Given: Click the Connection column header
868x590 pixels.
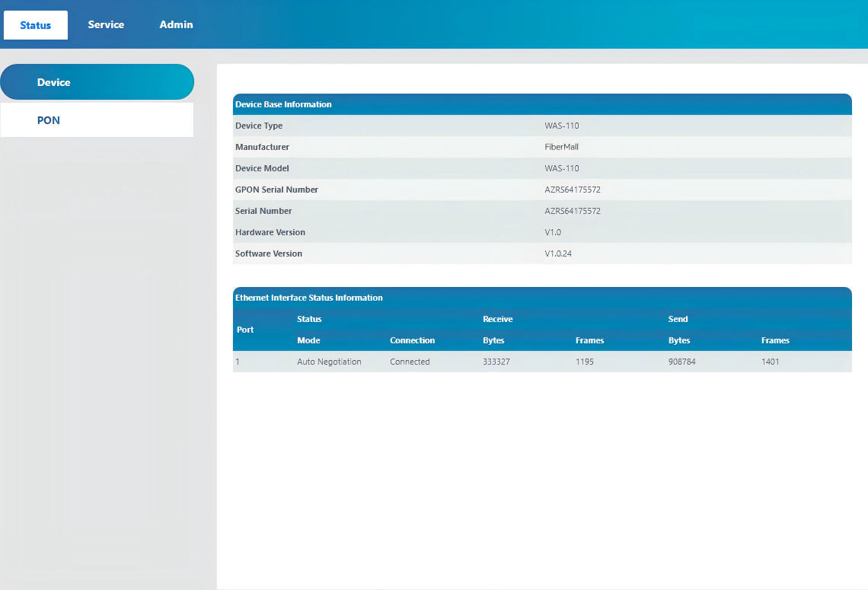Looking at the screenshot, I should [412, 340].
